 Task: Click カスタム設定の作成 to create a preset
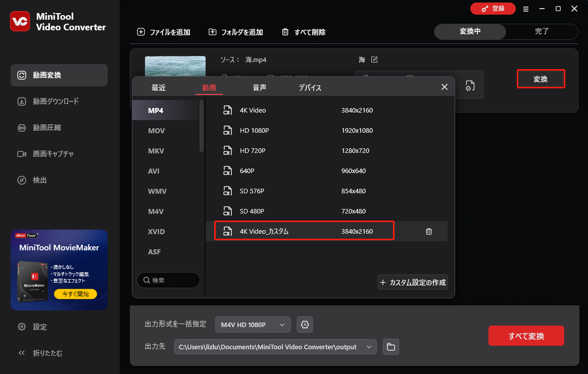click(x=413, y=283)
